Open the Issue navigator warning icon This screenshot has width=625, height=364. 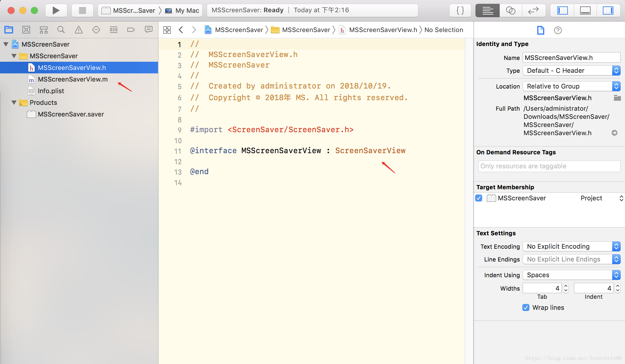[x=78, y=30]
